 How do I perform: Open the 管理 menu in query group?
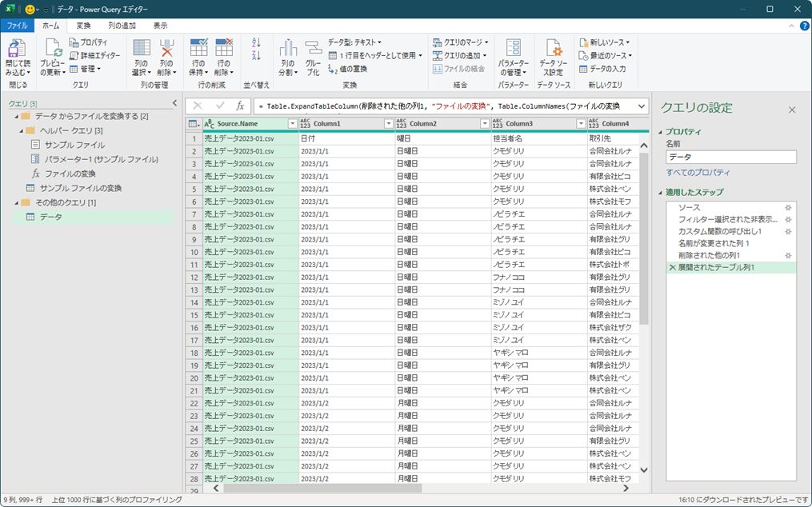[x=85, y=69]
